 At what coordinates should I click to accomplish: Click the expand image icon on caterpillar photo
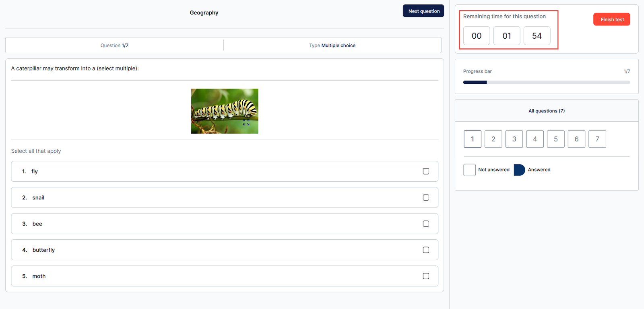coord(246,122)
